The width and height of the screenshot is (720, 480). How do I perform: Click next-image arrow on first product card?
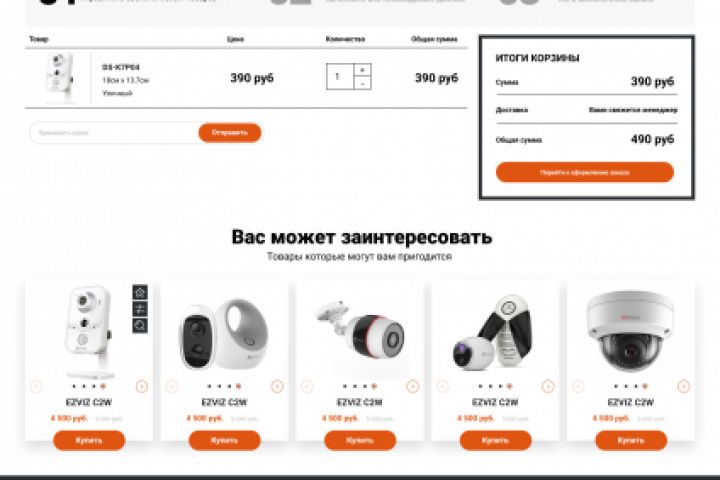click(142, 386)
